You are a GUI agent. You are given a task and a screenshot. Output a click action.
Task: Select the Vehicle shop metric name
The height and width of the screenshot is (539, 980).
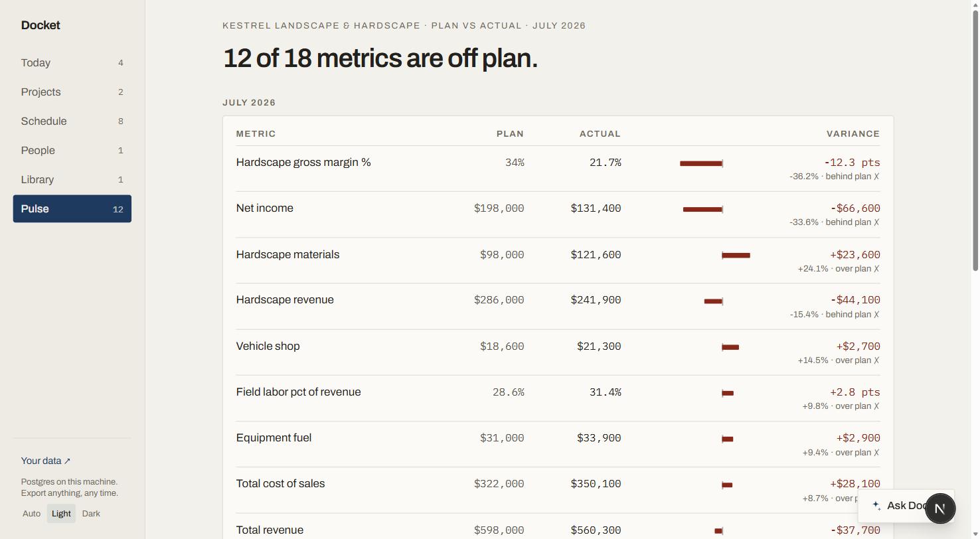[268, 346]
